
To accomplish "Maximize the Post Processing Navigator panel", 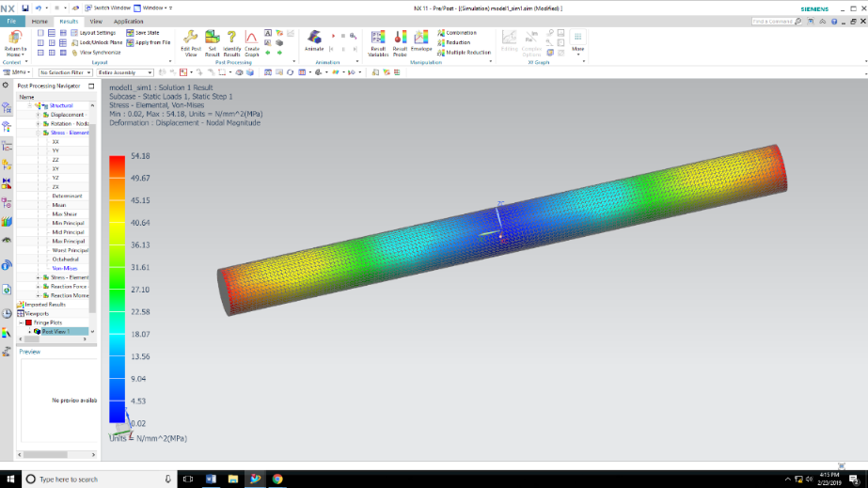I will pos(91,86).
